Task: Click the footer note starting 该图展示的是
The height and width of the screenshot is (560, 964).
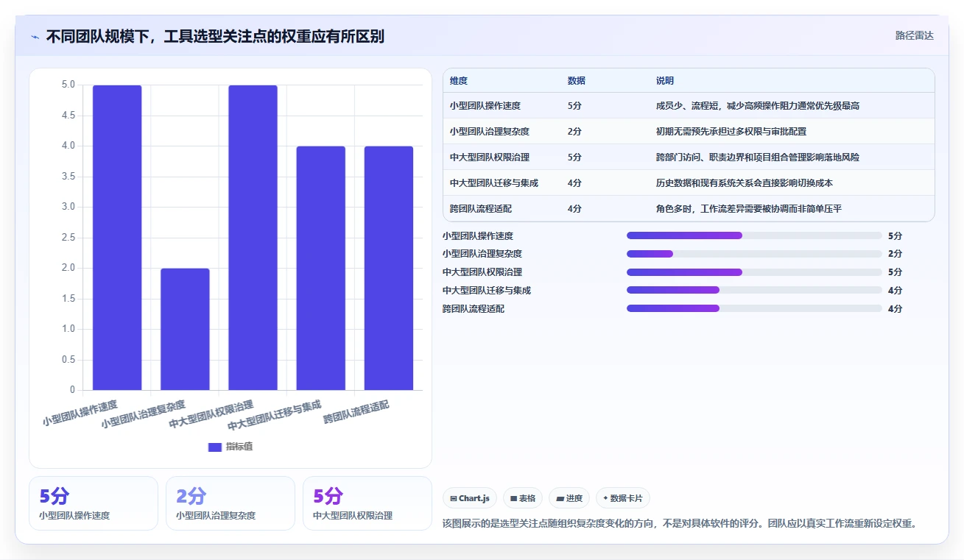Action: point(680,524)
